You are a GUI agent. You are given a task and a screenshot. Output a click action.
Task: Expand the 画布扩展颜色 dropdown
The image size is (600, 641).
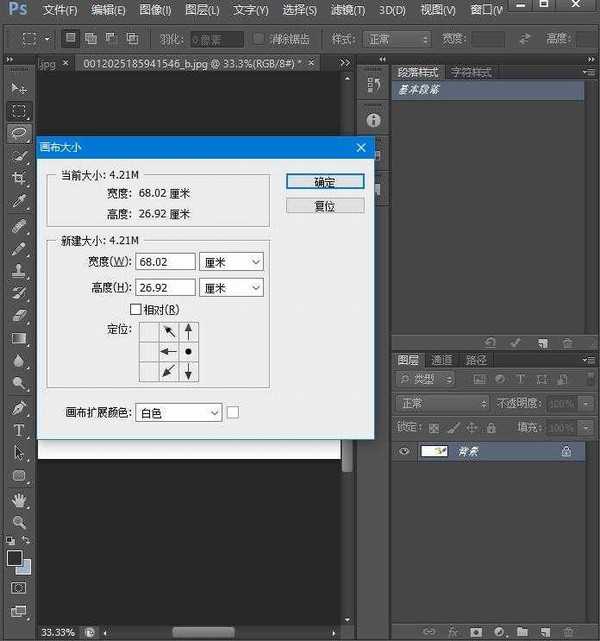[178, 412]
